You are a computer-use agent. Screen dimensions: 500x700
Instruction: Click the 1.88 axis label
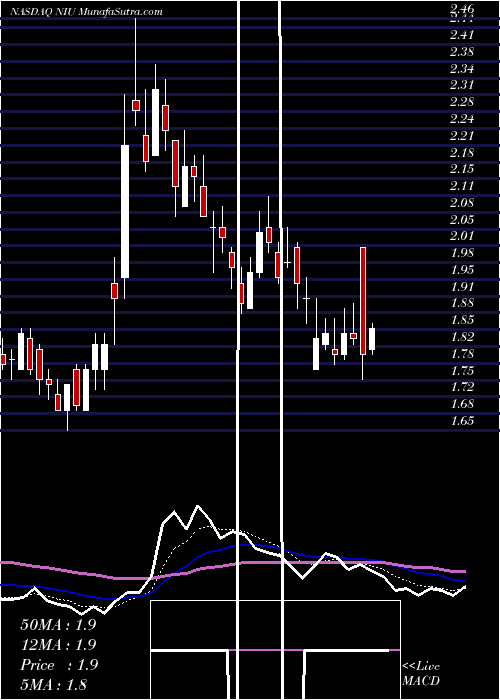(x=461, y=303)
